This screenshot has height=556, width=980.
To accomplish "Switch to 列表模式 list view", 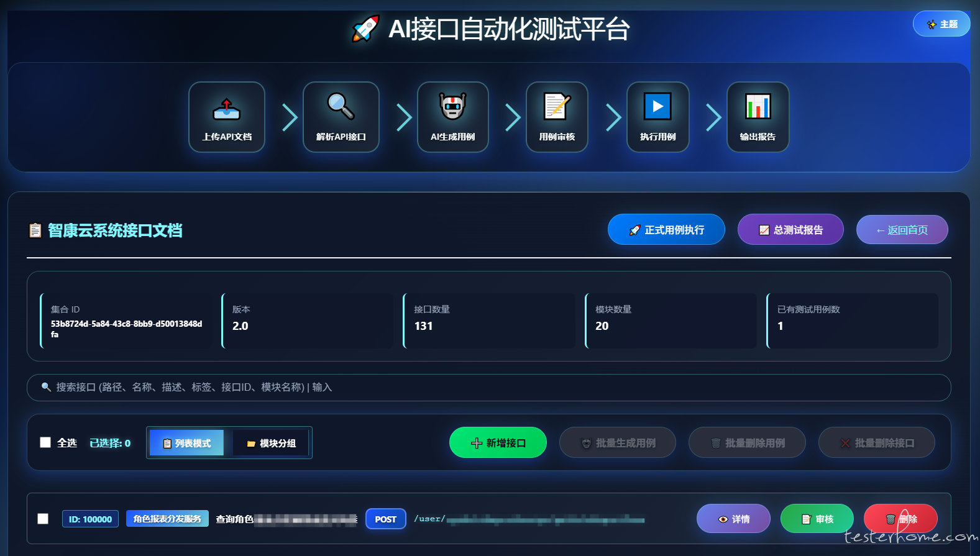I will [x=186, y=443].
